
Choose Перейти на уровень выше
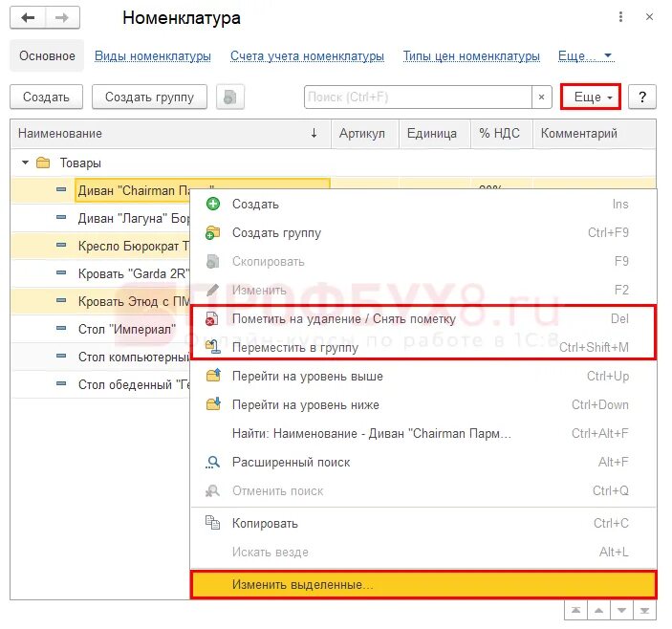tap(423, 377)
